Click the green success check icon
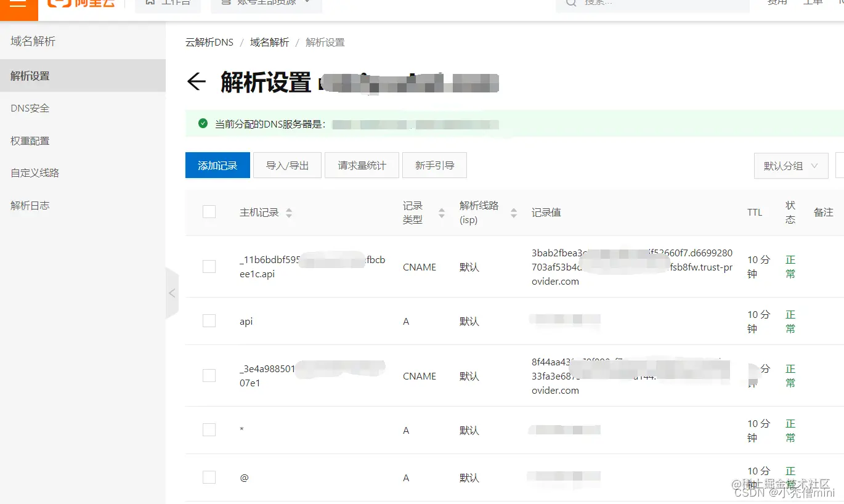This screenshot has width=844, height=504. [x=202, y=123]
